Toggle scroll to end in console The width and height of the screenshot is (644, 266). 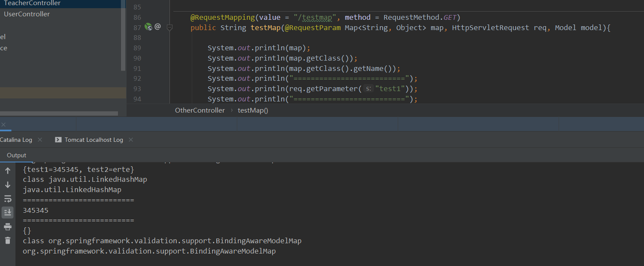(x=8, y=212)
